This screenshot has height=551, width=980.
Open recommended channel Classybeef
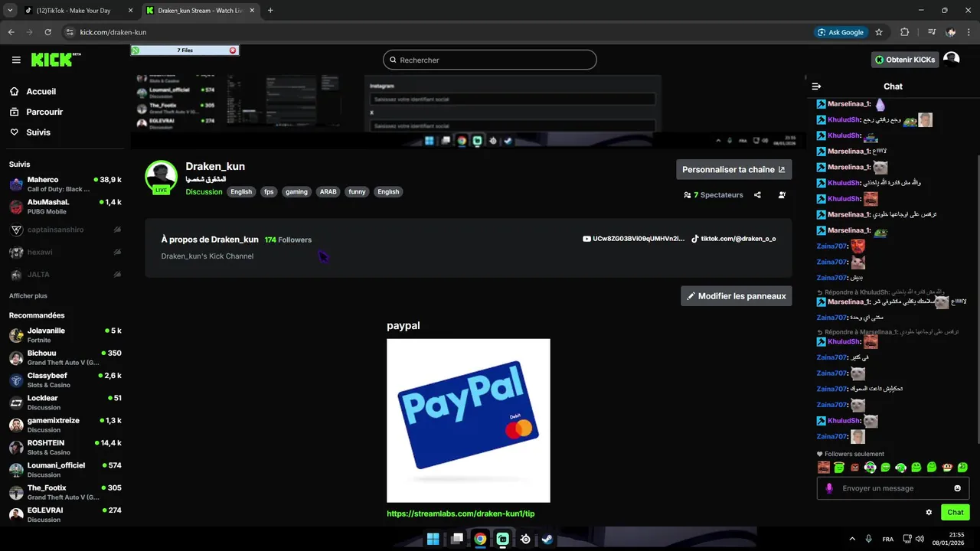tap(65, 380)
